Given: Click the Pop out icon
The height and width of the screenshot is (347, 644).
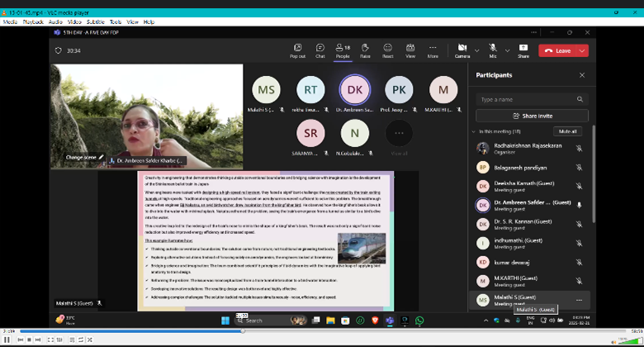Looking at the screenshot, I should [297, 50].
